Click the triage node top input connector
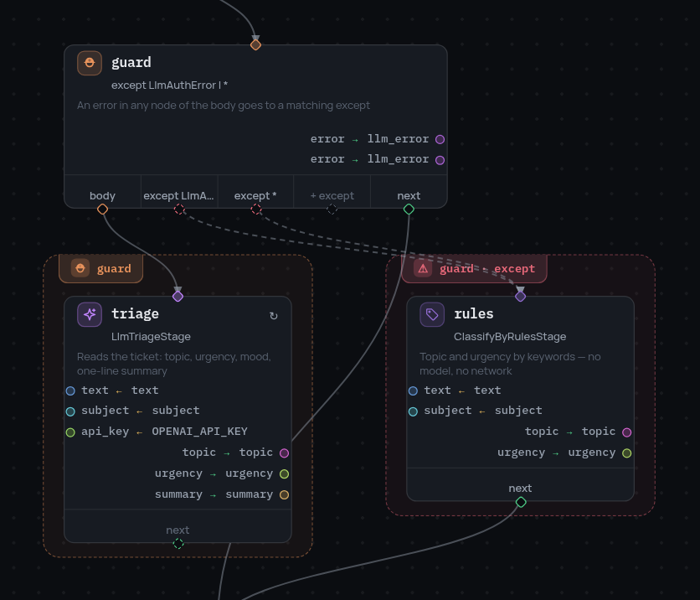 click(178, 296)
